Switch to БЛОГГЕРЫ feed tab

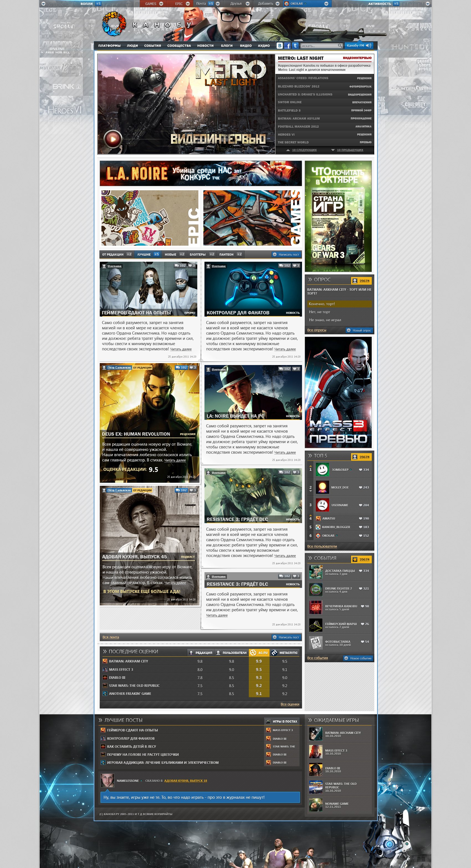[202, 255]
